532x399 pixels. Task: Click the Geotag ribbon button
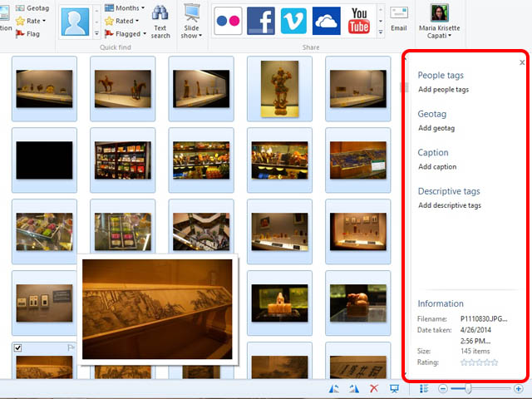(x=32, y=7)
